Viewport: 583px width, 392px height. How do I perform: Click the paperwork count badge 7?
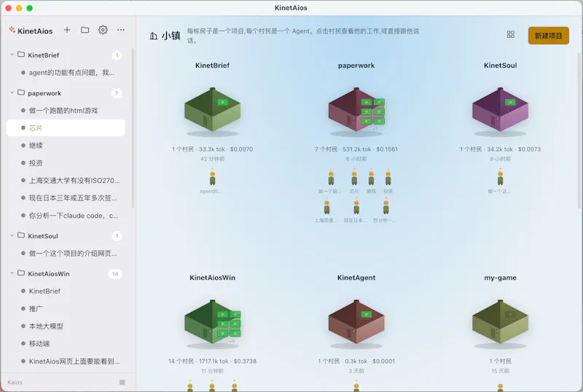pyautogui.click(x=117, y=93)
